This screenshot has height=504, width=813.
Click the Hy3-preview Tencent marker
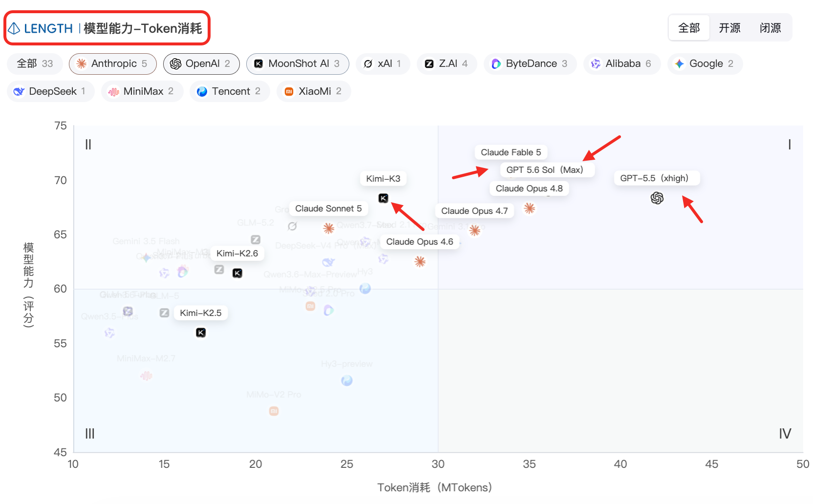coord(347,380)
